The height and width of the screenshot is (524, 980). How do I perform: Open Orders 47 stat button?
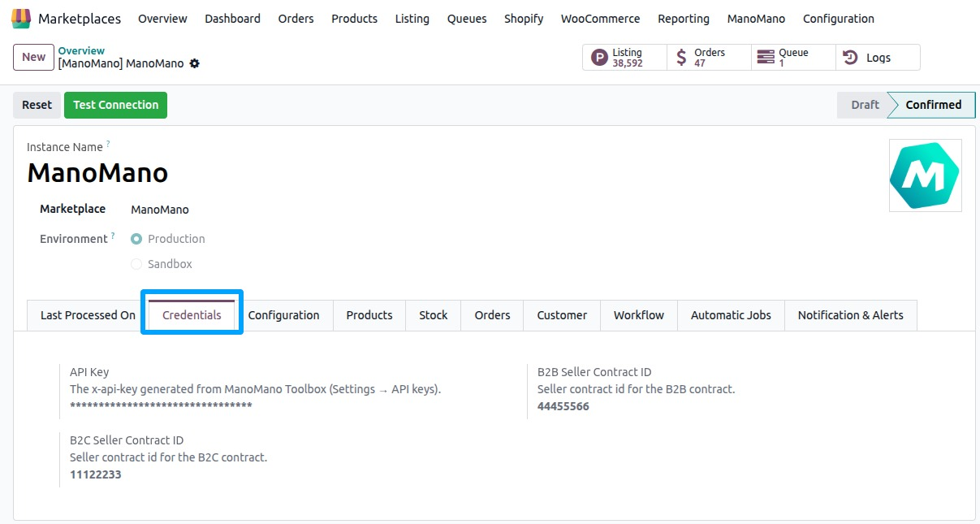coord(709,58)
